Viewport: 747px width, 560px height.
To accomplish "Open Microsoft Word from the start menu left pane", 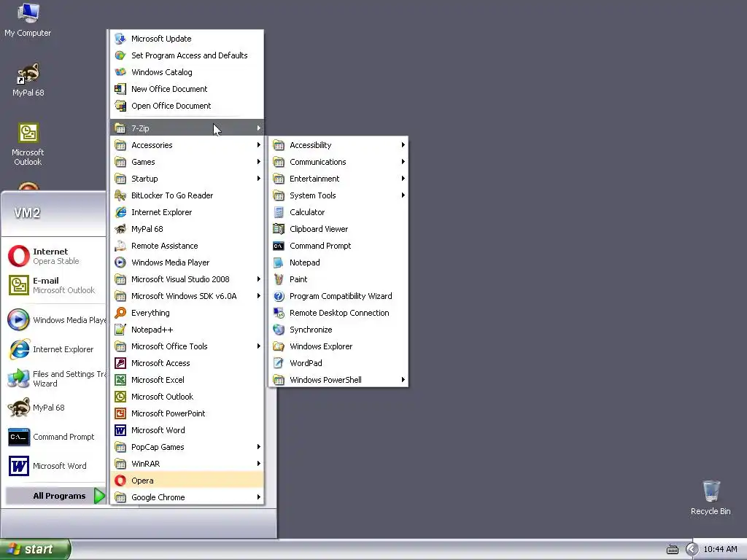I will click(55, 466).
